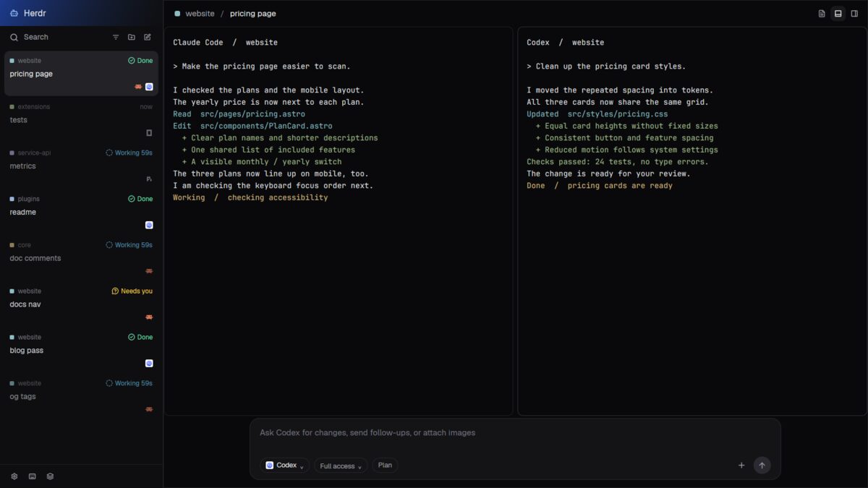The height and width of the screenshot is (488, 868).
Task: Click Claude agent icon on doc comments row
Action: pyautogui.click(x=149, y=271)
